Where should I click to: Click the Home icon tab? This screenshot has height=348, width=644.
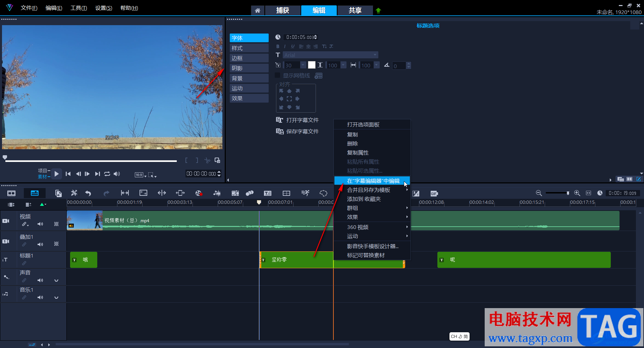pyautogui.click(x=257, y=11)
